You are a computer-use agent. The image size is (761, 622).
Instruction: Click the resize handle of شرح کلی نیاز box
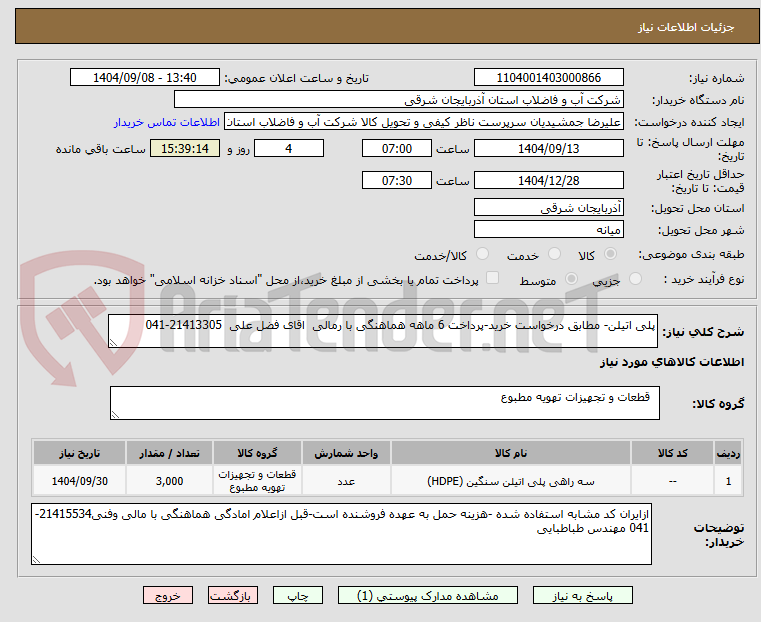(113, 343)
